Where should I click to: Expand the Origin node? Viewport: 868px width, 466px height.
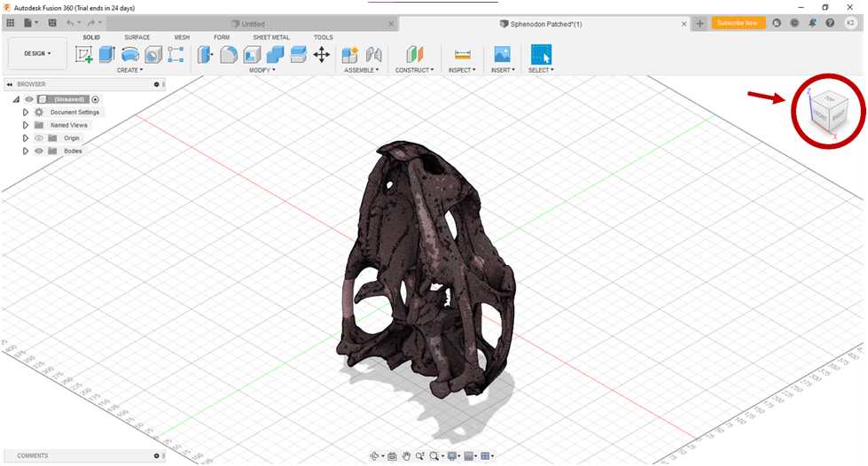pyautogui.click(x=26, y=138)
